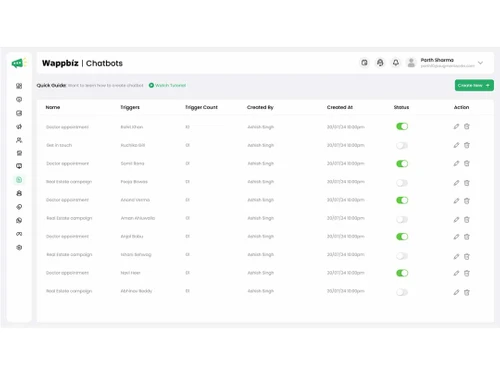This screenshot has width=500, height=375.
Task: Disable status toggle for Anand Verma row
Action: 402,200
